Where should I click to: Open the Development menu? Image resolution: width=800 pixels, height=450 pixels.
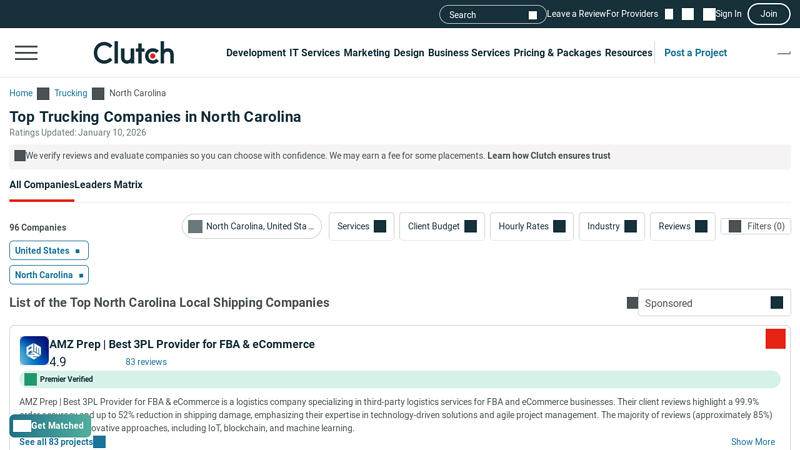pyautogui.click(x=256, y=53)
